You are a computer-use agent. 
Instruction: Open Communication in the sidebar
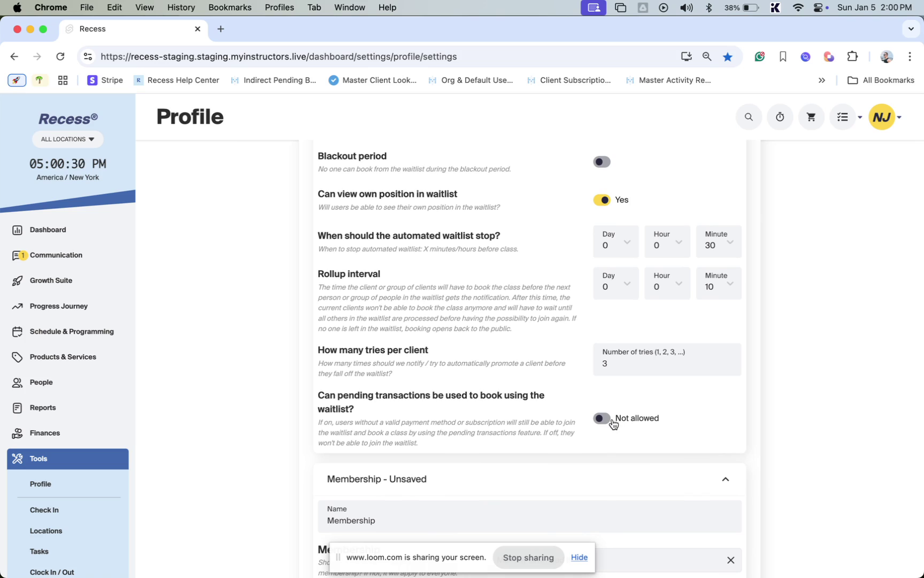[x=56, y=255]
